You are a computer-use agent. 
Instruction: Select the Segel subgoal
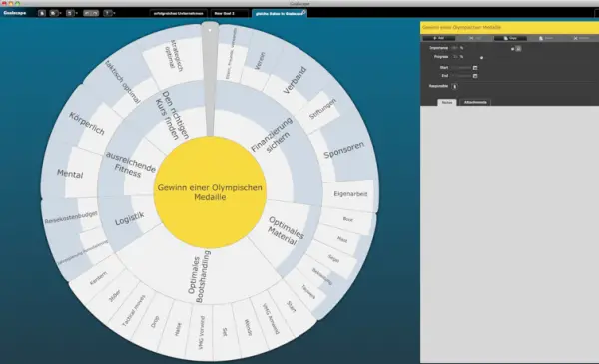tap(333, 258)
